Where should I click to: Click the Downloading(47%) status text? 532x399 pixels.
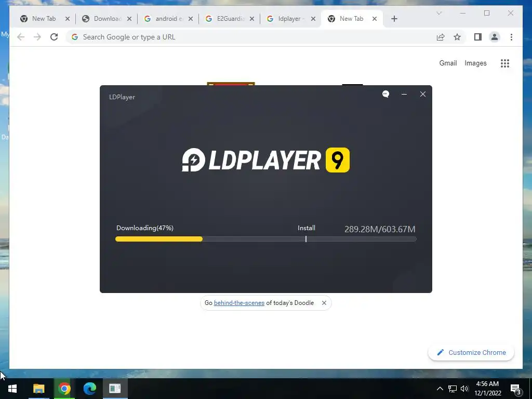(145, 228)
